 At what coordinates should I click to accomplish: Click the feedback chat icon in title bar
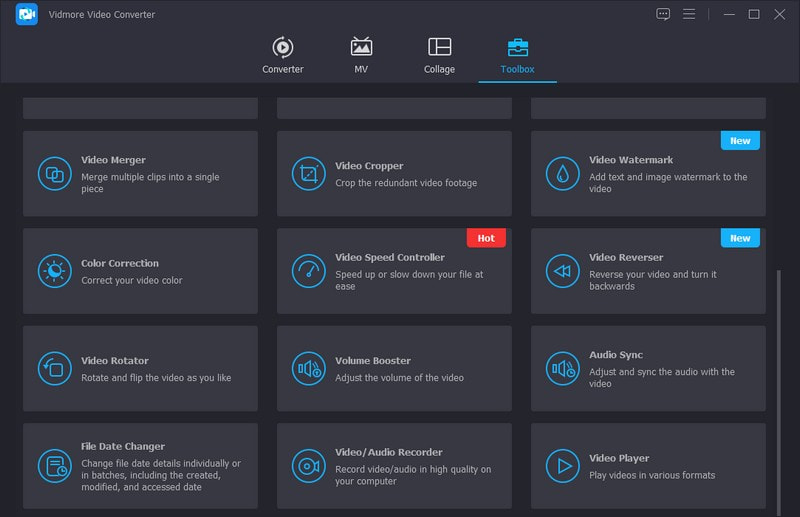pos(663,14)
